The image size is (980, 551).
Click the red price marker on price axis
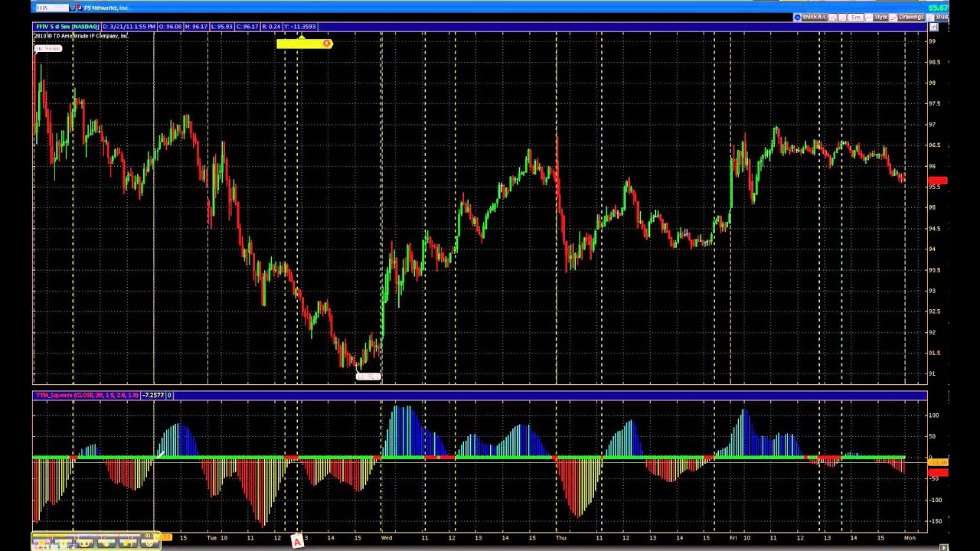click(937, 181)
